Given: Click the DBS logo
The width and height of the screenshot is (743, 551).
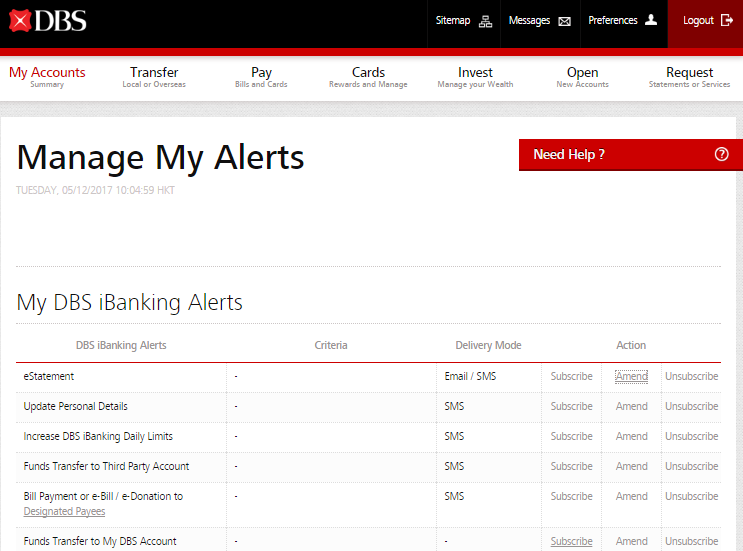Looking at the screenshot, I should click(x=47, y=20).
